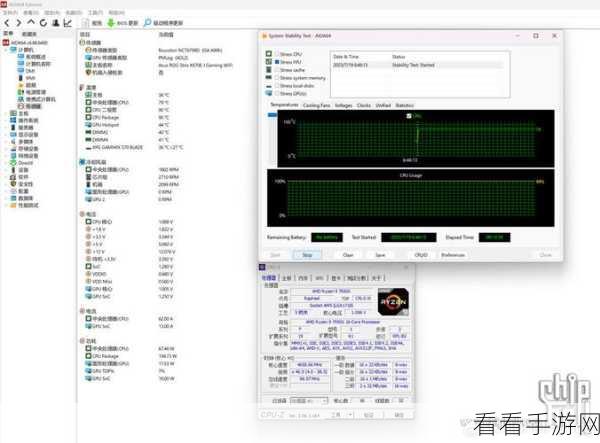Expand the 存储设备 tree branch
This screenshot has width=600, height=443.
pyautogui.click(x=6, y=149)
